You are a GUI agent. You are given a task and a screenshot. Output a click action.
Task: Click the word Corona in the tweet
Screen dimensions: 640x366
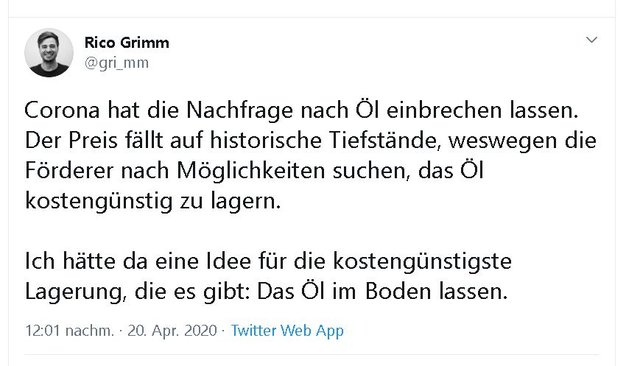tap(62, 110)
